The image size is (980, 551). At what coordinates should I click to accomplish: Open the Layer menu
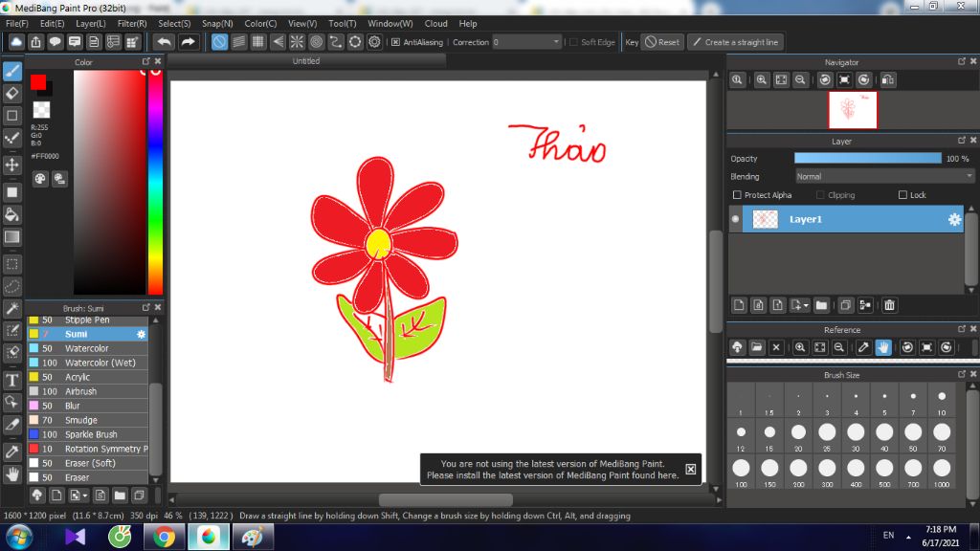tap(91, 24)
